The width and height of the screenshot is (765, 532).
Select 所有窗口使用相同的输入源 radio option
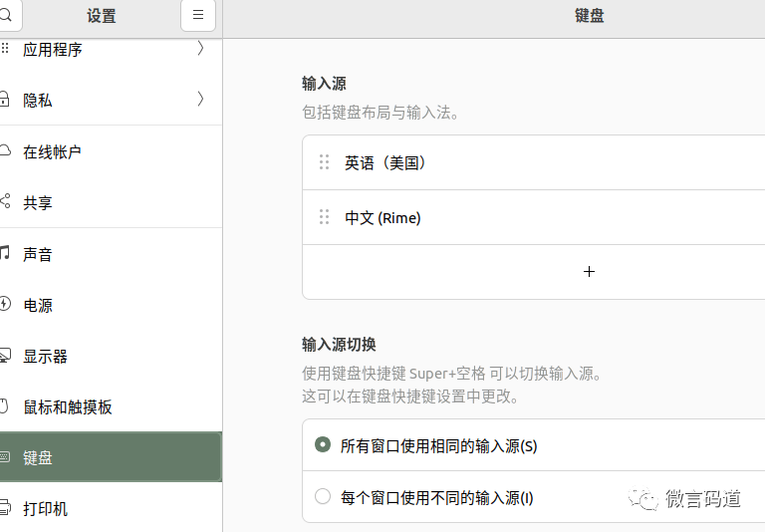pyautogui.click(x=322, y=445)
